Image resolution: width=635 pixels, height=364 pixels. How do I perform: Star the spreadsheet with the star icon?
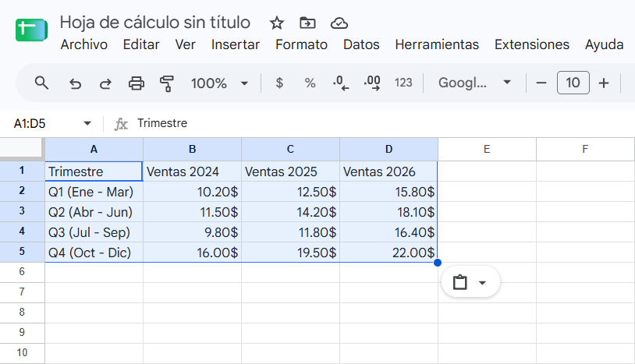(x=277, y=23)
